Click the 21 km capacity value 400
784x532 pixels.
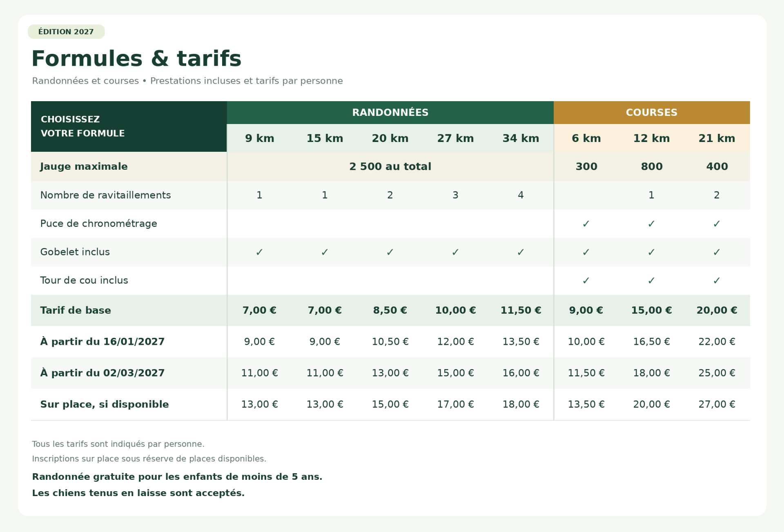click(x=717, y=166)
